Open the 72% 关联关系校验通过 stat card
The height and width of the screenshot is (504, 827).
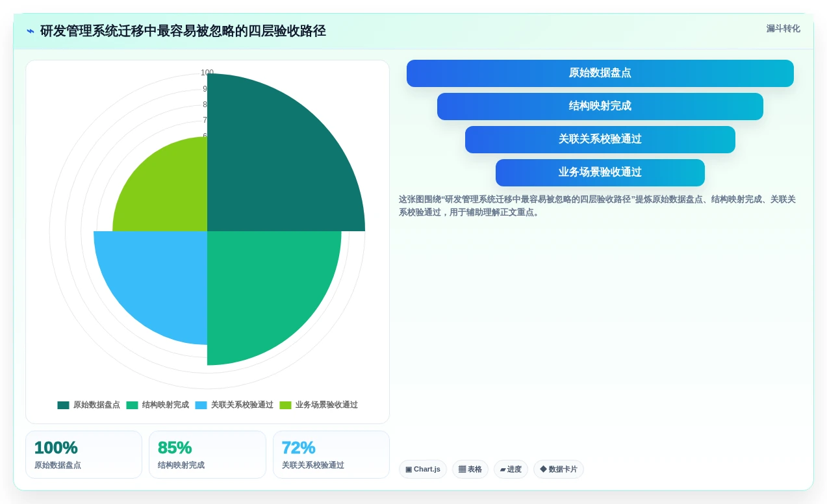pos(331,455)
